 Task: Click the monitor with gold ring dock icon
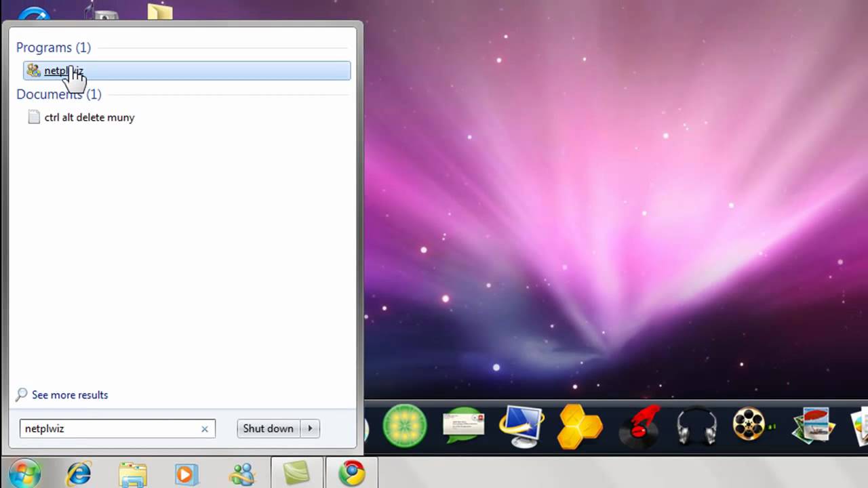(x=521, y=426)
